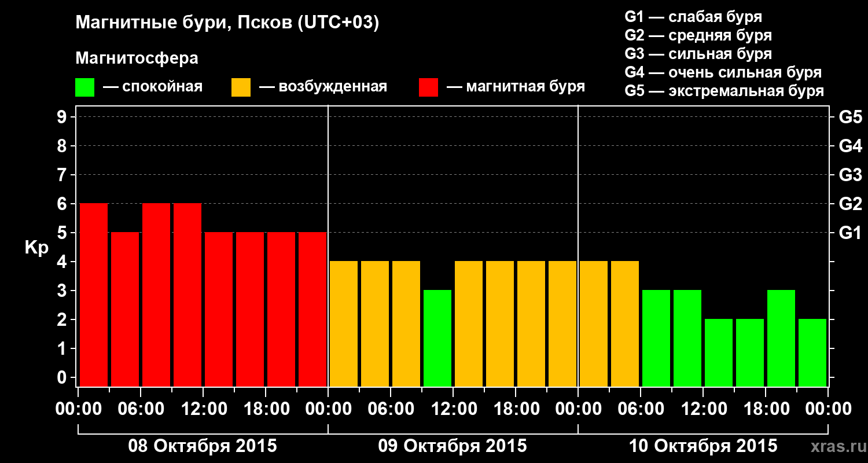Click the Магнитосфера legend heading
The width and height of the screenshot is (868, 463).
click(x=137, y=58)
